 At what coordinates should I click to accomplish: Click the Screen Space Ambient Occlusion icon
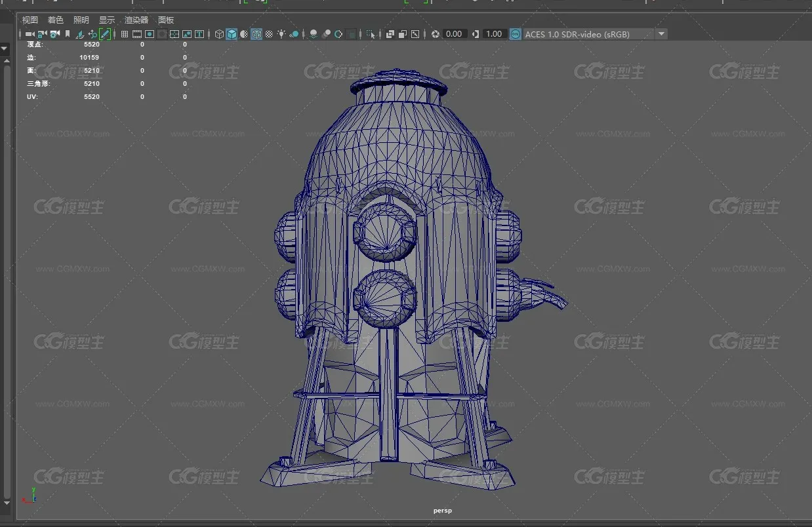click(x=314, y=34)
